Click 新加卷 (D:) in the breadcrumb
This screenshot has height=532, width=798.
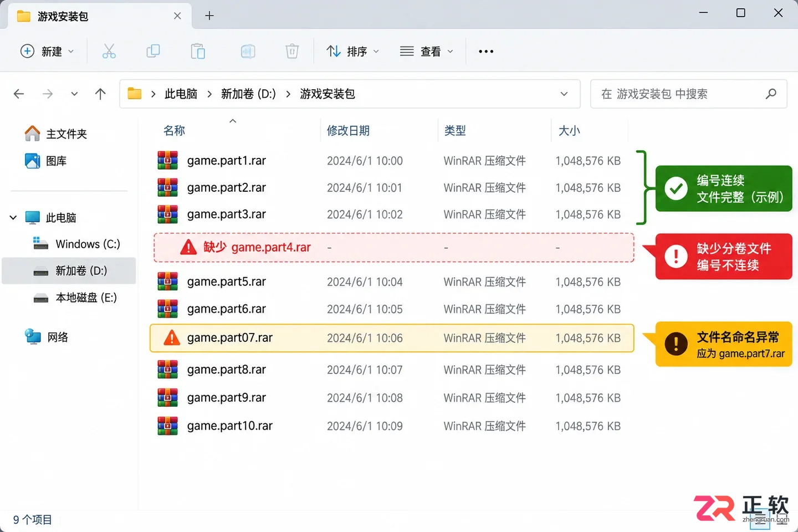click(248, 94)
